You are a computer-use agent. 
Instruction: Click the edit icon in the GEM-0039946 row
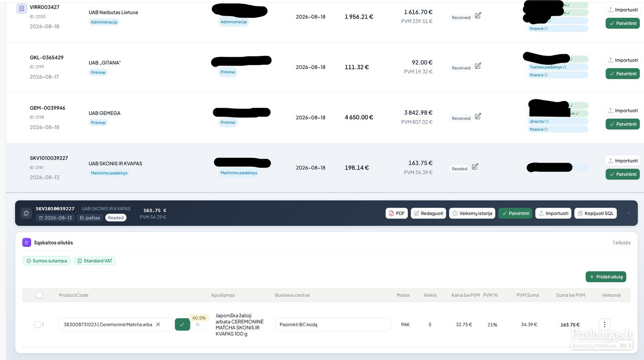click(478, 116)
